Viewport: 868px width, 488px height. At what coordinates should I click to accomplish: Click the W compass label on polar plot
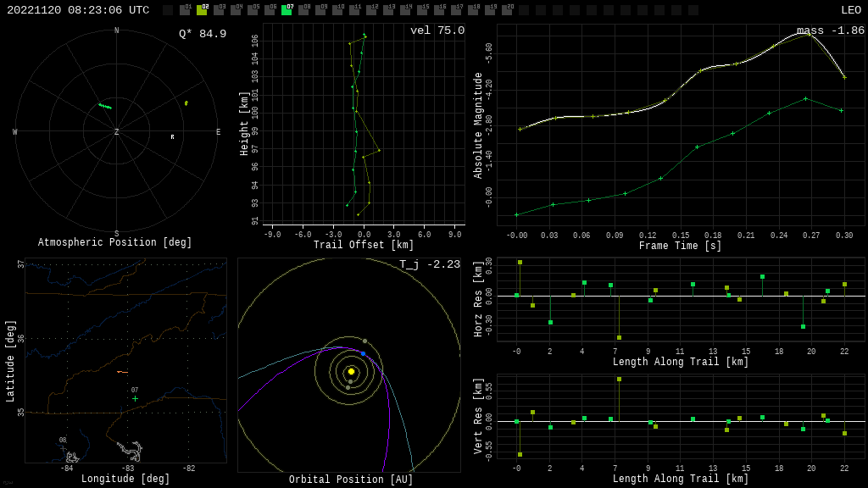[x=15, y=131]
